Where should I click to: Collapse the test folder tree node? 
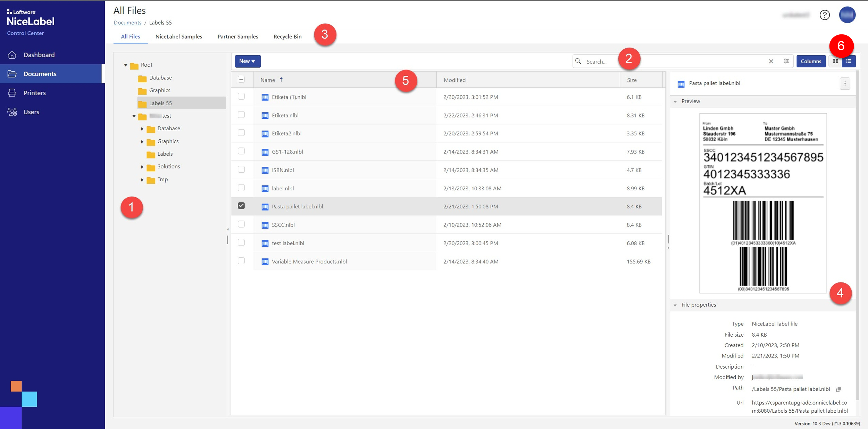click(134, 116)
